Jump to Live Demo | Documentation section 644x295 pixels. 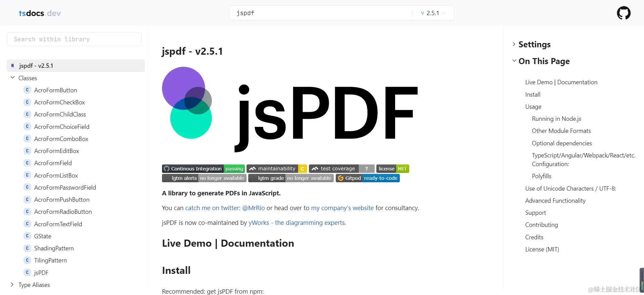(561, 82)
